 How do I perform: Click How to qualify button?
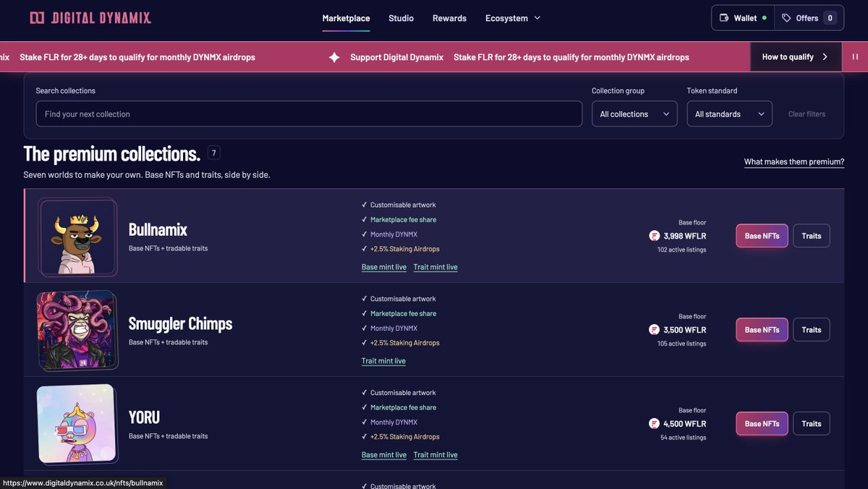click(796, 56)
